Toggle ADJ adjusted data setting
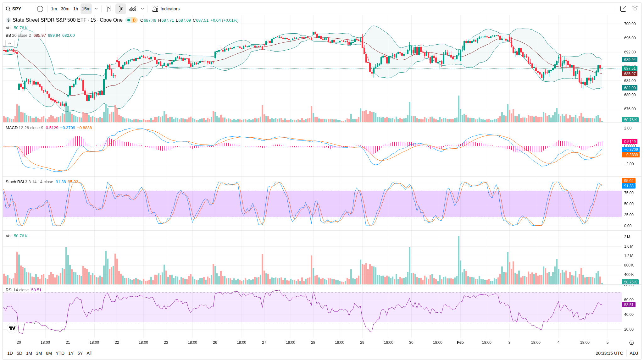Image resolution: width=644 pixels, height=362 pixels. coord(634,353)
